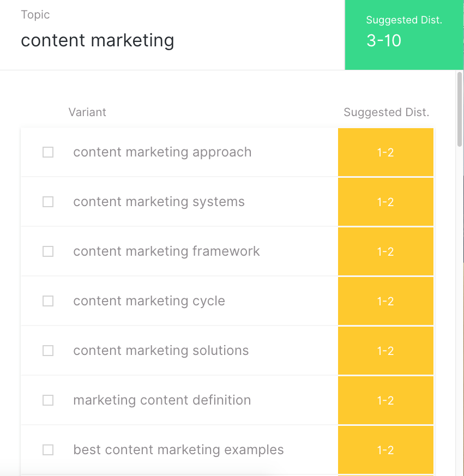Click the Variant column header
Viewport: 464px width, 476px height.
point(87,112)
